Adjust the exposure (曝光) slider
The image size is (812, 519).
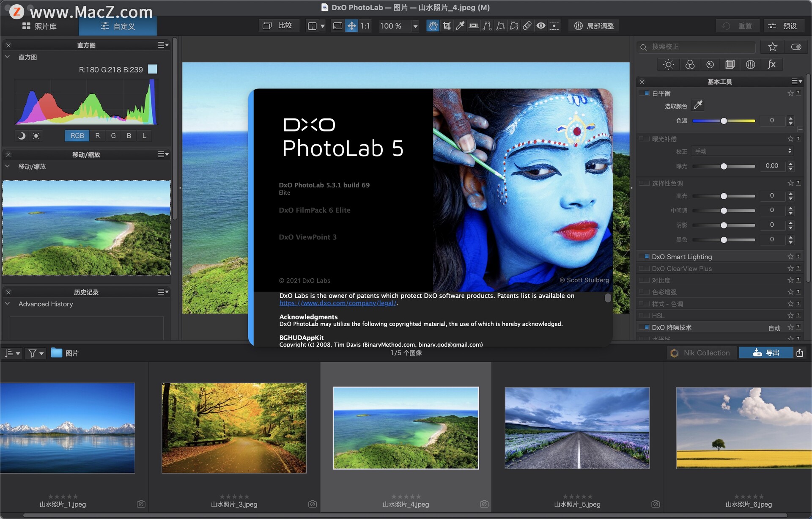[x=724, y=166]
